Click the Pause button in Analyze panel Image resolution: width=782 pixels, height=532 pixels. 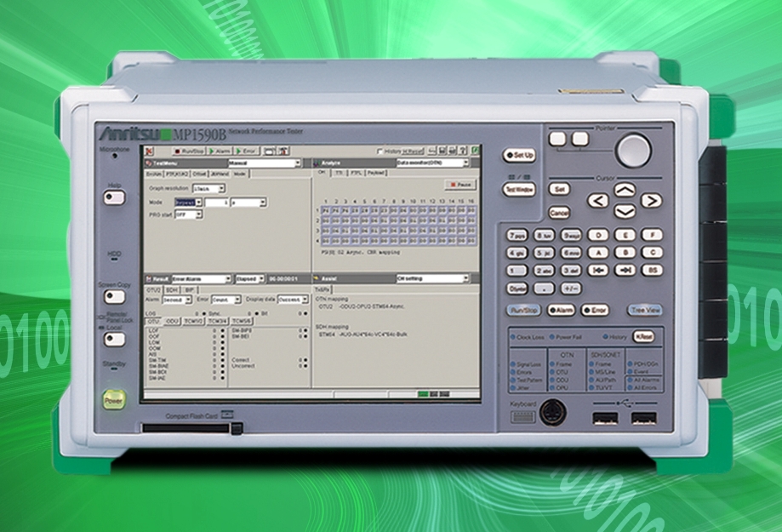pyautogui.click(x=460, y=184)
